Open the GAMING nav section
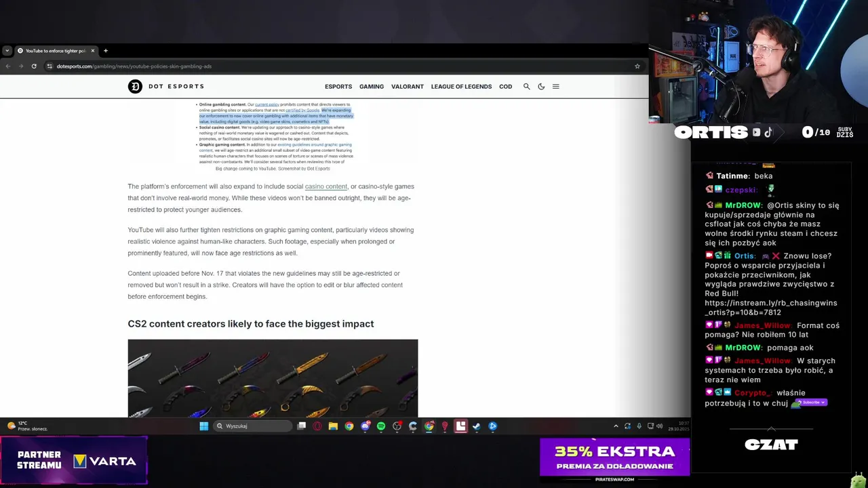Screen dimensions: 868x488 [x=372, y=87]
